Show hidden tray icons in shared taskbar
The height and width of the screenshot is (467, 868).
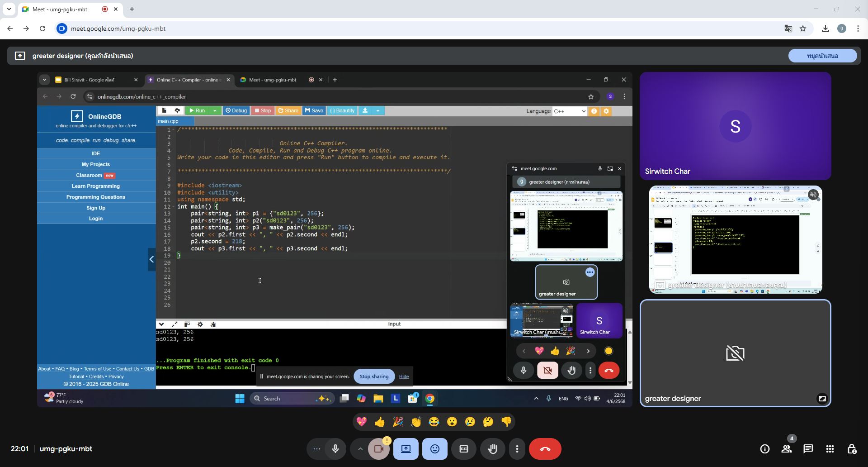tap(536, 399)
